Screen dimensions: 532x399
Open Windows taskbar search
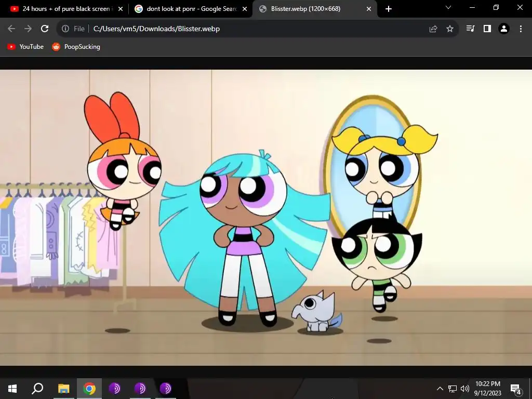(37, 389)
